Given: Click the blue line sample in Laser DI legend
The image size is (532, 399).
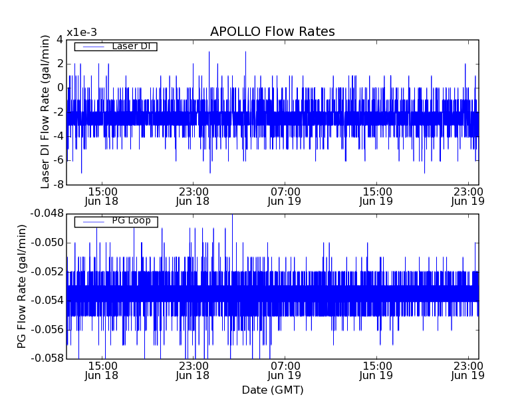Looking at the screenshot, I should click(93, 47).
